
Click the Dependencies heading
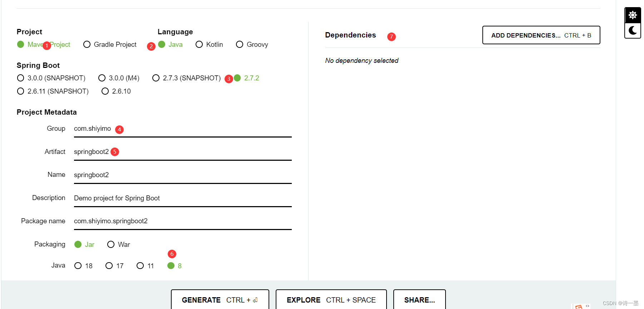pyautogui.click(x=350, y=35)
